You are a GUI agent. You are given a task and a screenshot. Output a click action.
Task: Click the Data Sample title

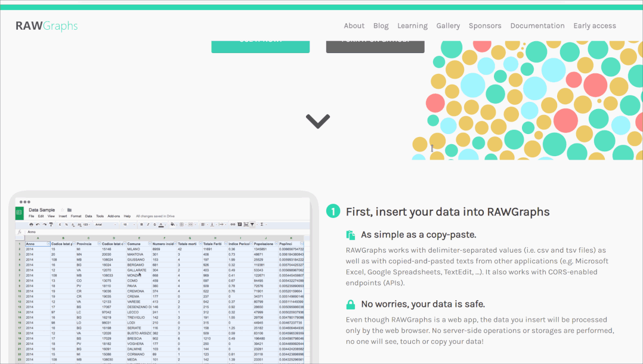pyautogui.click(x=42, y=210)
